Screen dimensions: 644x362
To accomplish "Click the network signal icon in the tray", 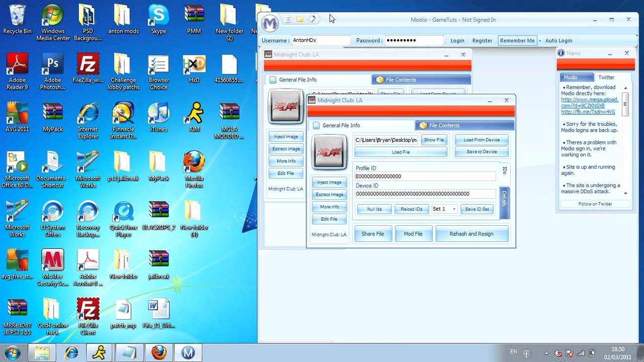I will 581,353.
